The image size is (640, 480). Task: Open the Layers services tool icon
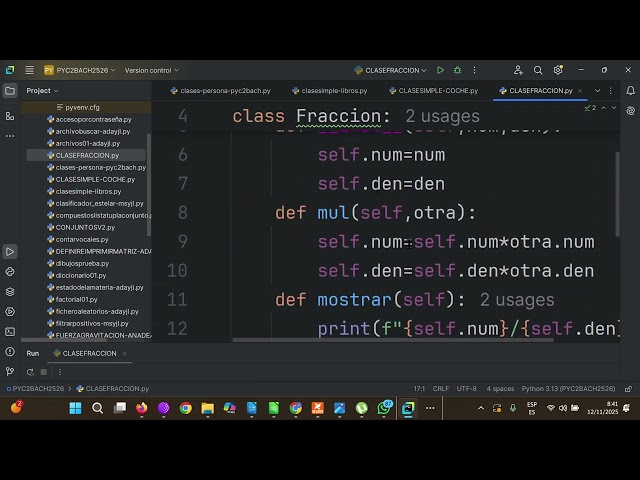click(10, 292)
